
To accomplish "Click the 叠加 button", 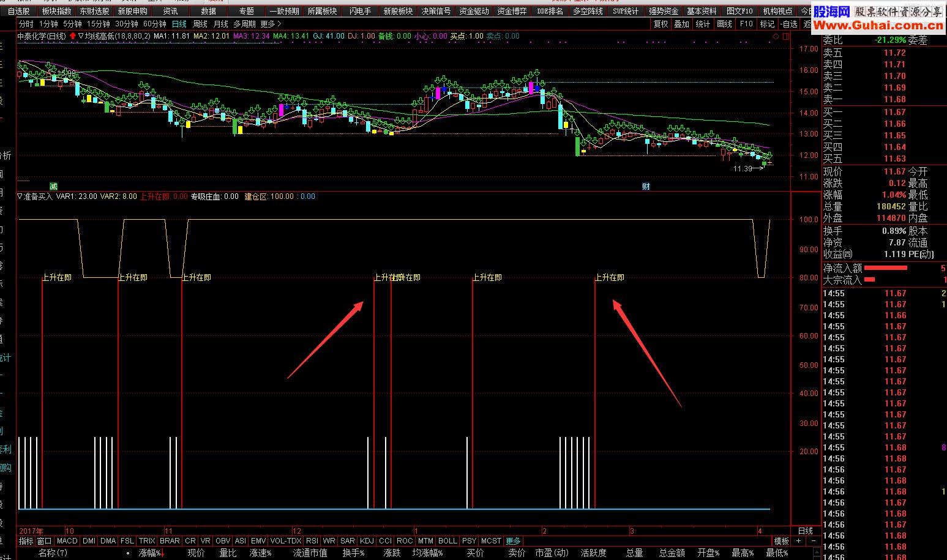I will tap(681, 24).
